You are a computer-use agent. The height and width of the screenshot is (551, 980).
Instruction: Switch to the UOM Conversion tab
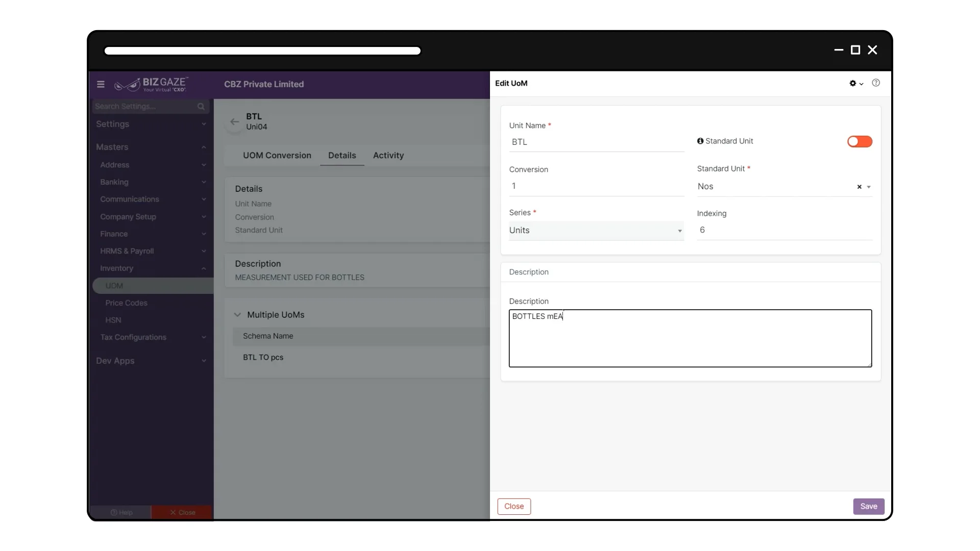coord(277,156)
